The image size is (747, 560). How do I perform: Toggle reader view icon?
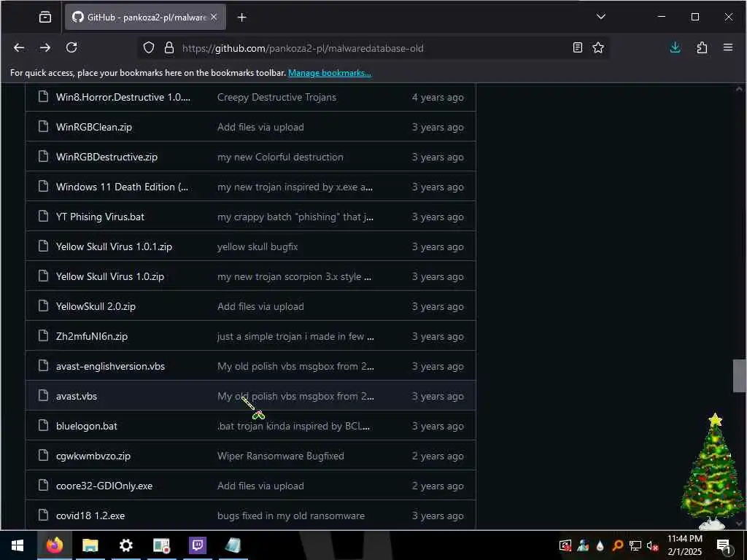[x=578, y=47]
